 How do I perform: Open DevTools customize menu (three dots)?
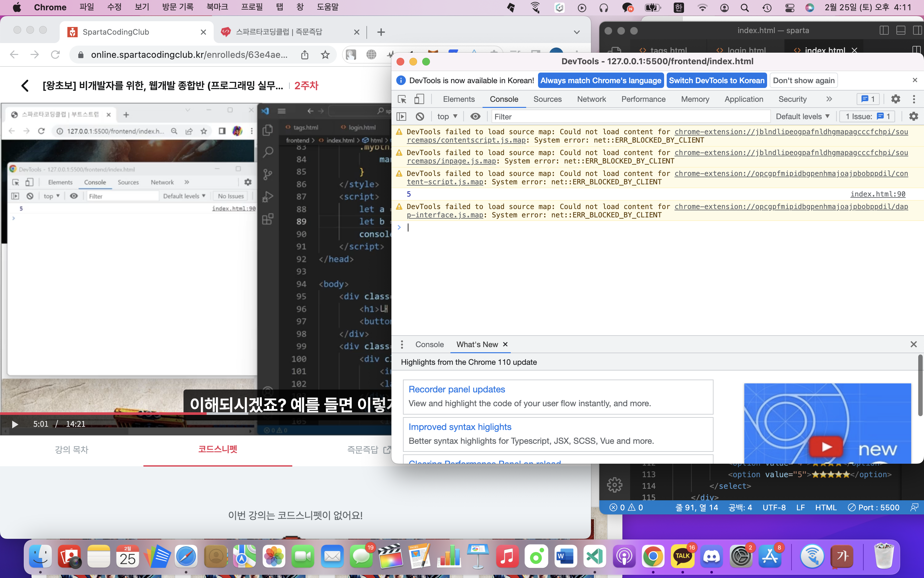click(914, 100)
